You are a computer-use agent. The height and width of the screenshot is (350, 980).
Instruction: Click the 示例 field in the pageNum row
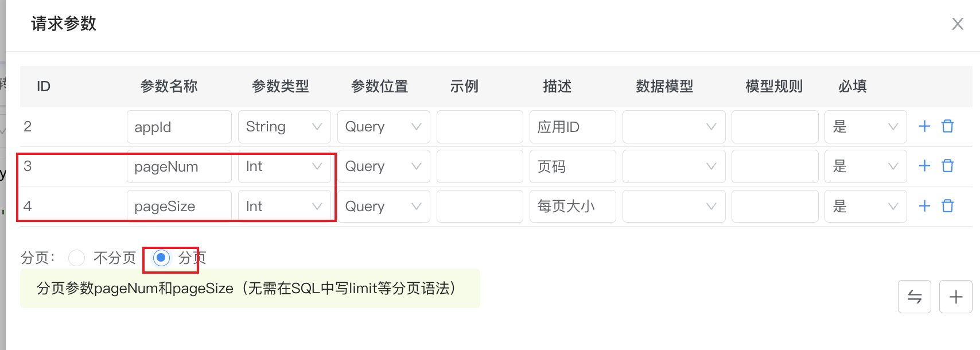480,166
